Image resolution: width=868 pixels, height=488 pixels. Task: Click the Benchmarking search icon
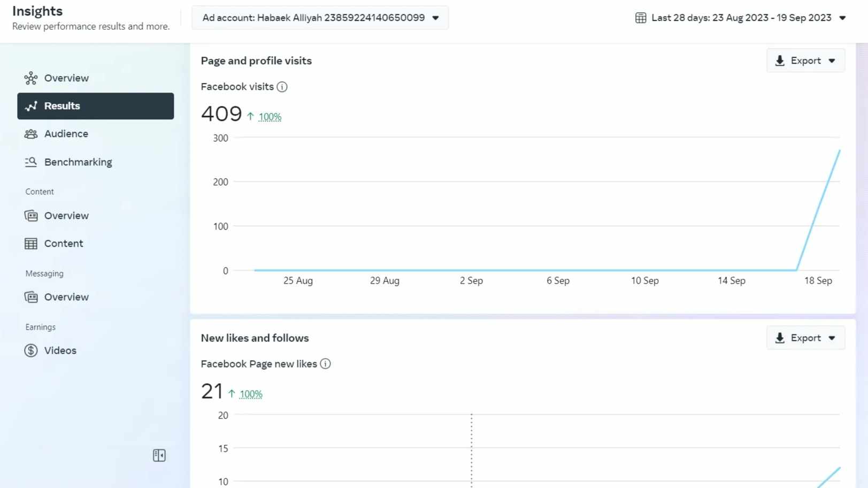(31, 162)
